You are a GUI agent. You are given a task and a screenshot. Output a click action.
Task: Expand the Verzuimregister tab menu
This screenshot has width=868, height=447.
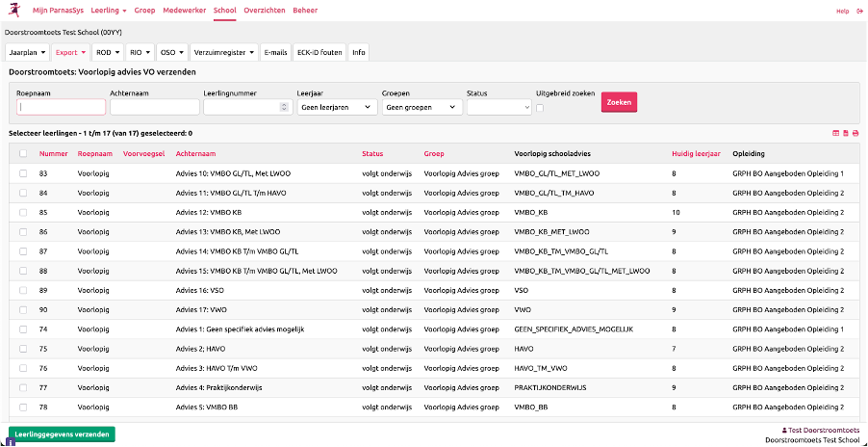pos(224,52)
